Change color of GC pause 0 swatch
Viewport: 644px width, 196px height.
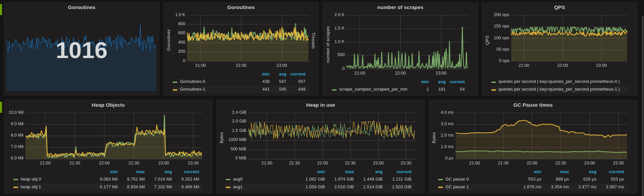(440, 180)
